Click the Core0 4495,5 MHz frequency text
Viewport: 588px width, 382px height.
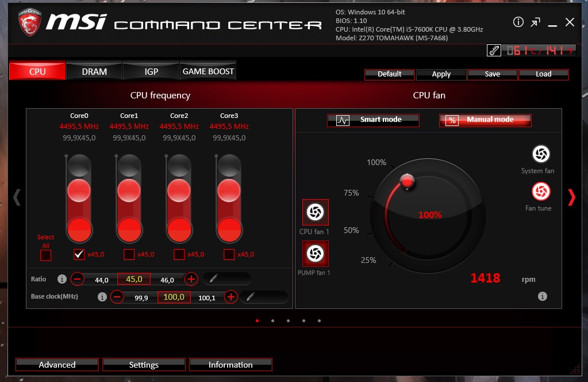coord(79,127)
